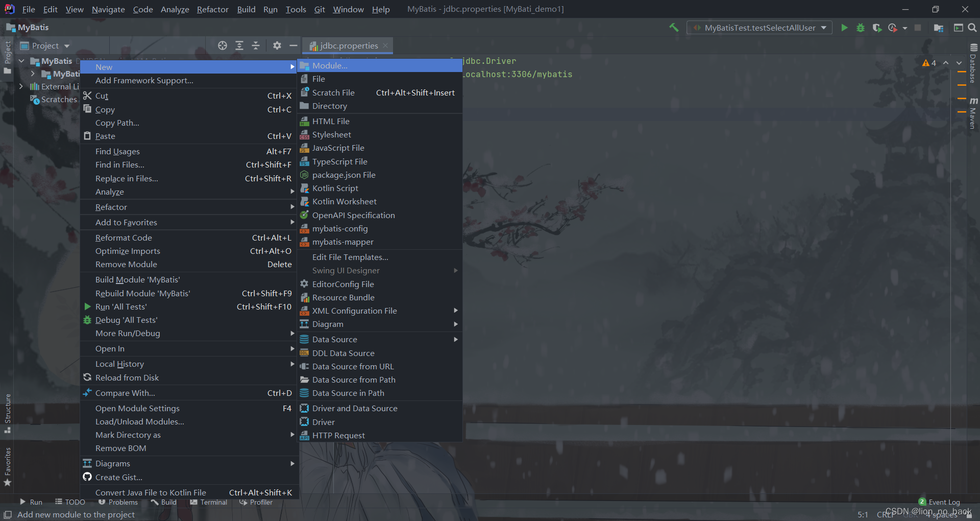Click the Build project hammer icon
Screen dimensions: 980x521
click(674, 28)
